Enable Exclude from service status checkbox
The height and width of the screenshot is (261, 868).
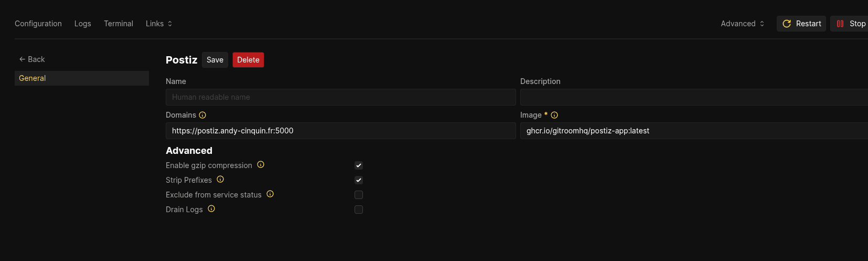point(359,195)
